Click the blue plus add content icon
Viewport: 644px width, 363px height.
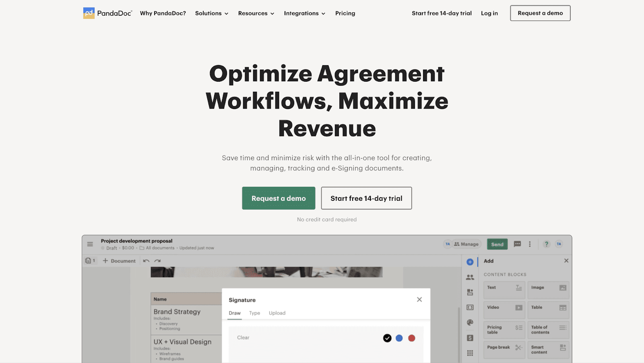pyautogui.click(x=470, y=262)
